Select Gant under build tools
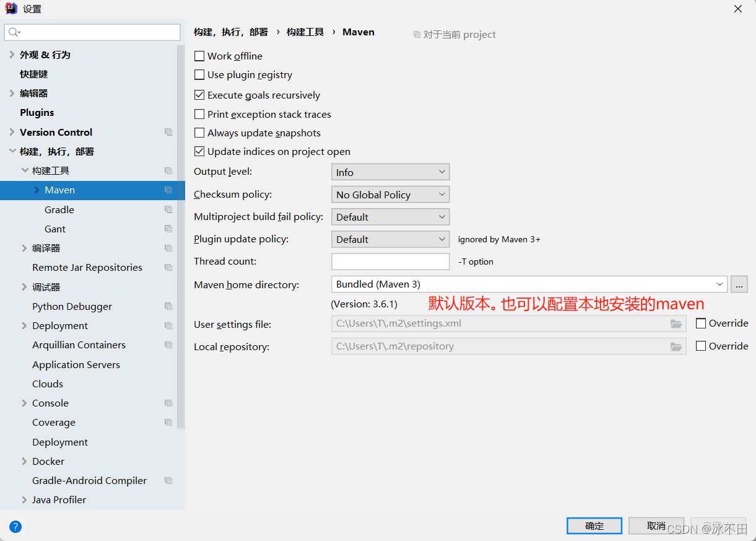 coord(55,229)
